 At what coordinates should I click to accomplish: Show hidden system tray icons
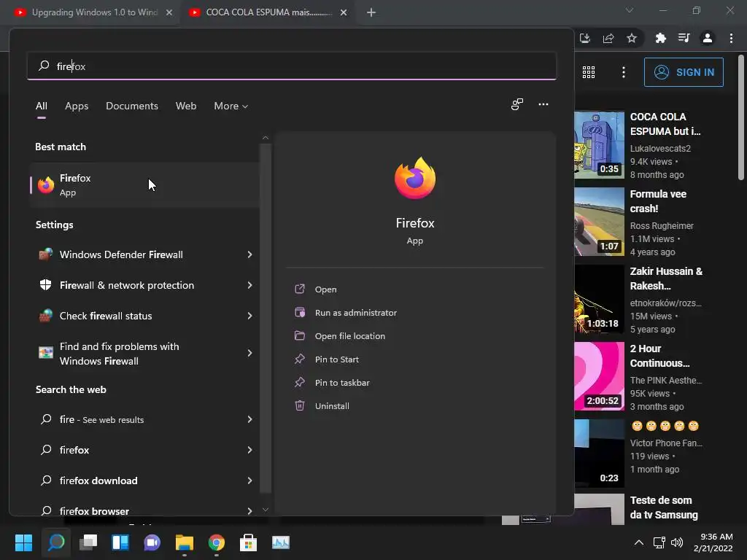point(639,542)
